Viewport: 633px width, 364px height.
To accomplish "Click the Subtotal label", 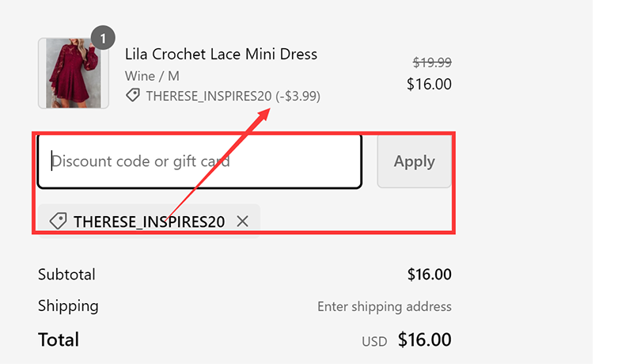I will point(66,275).
